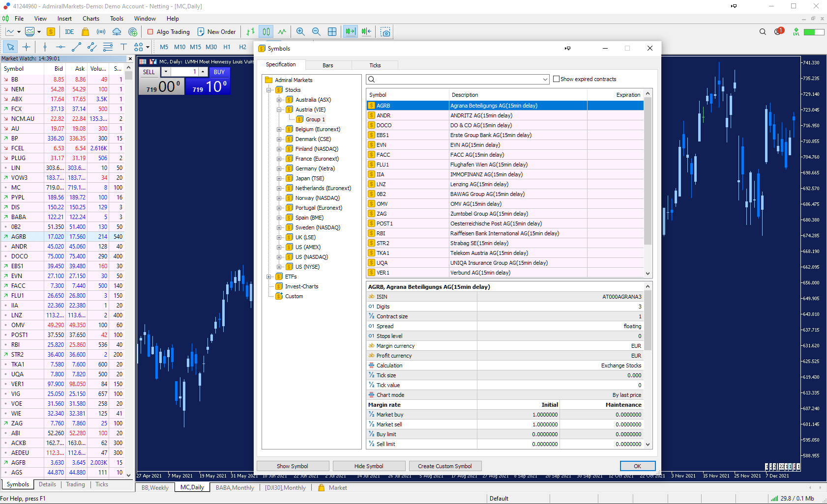Screen dimensions: 827x504
Task: Select H1 timeframe
Action: click(227, 47)
